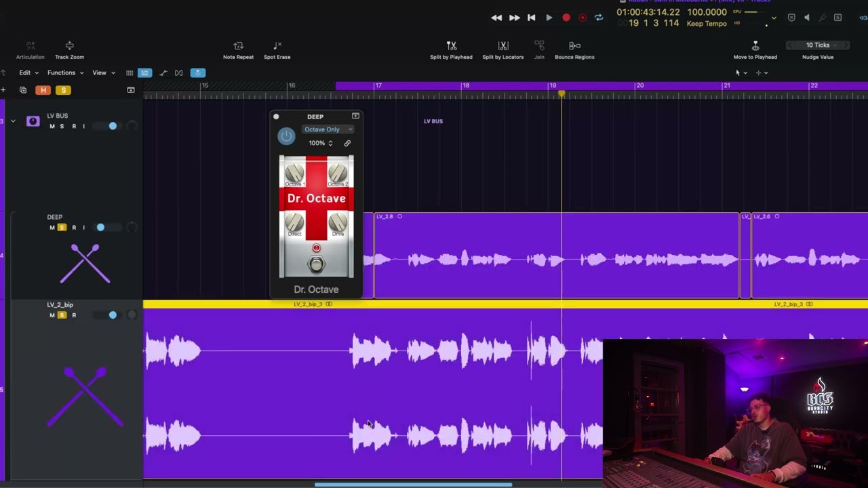Toggle the orange Hide (H) button

pyautogui.click(x=43, y=90)
